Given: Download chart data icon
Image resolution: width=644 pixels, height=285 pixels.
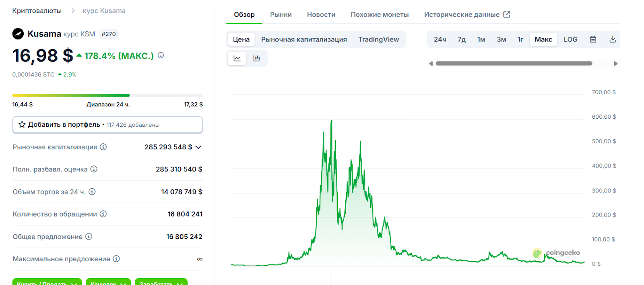Looking at the screenshot, I should pos(613,39).
